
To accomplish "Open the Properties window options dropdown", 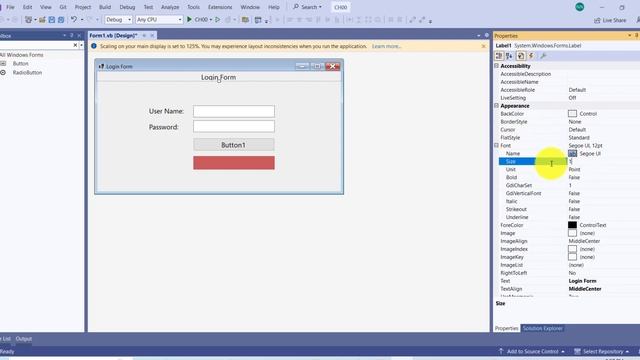I will 629,36.
